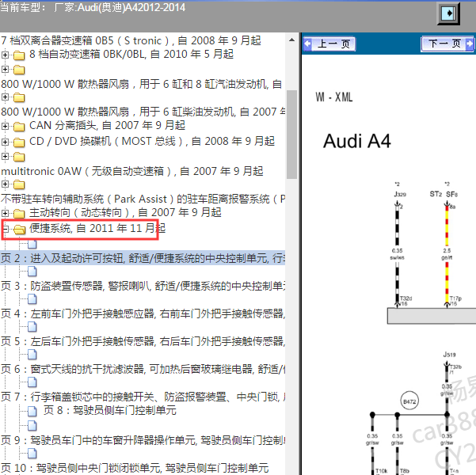Click the document icon for 页 7
The image size is (476, 475).
click(32, 382)
